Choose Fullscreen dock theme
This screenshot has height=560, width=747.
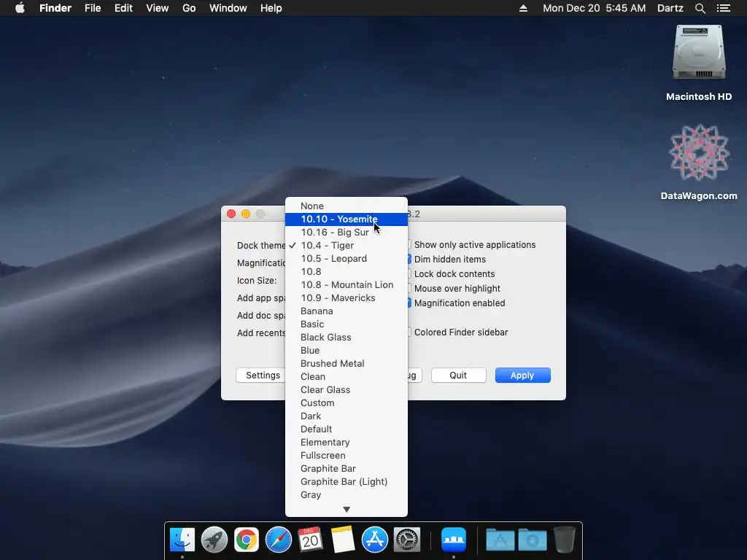[x=347, y=455]
